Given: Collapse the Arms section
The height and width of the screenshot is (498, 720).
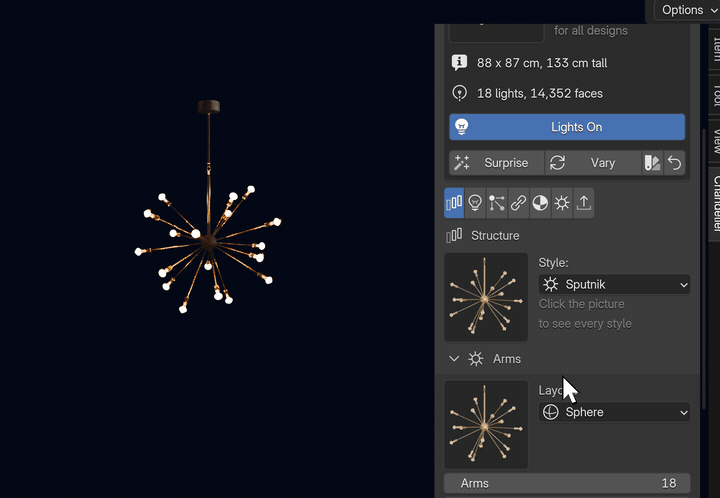Looking at the screenshot, I should (454, 359).
